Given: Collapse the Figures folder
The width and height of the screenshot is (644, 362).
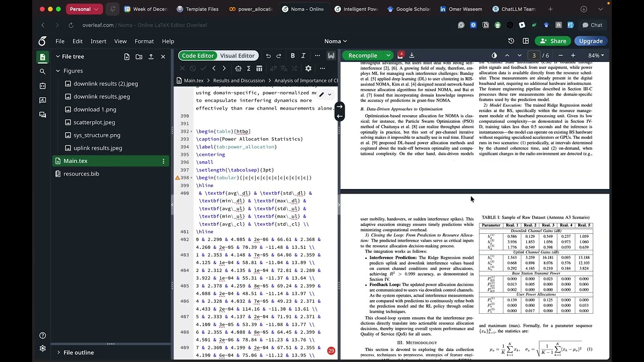Looking at the screenshot, I should (58, 71).
